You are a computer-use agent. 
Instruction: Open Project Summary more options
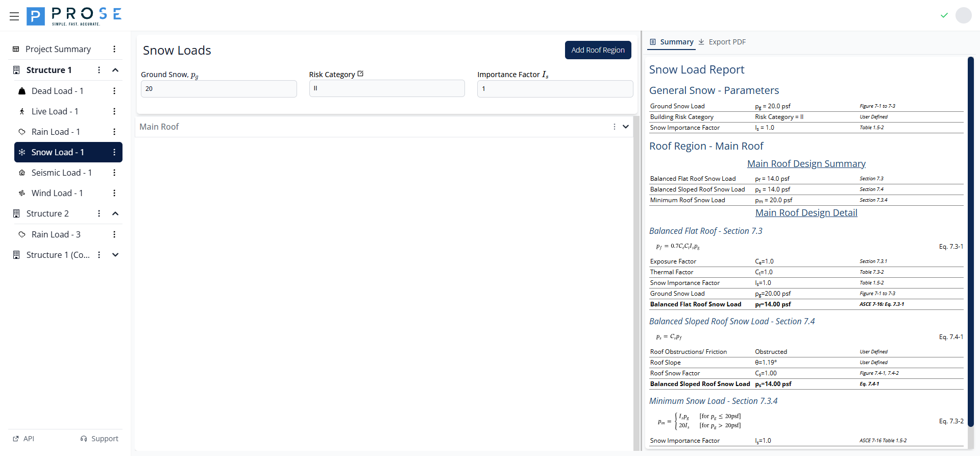point(114,49)
